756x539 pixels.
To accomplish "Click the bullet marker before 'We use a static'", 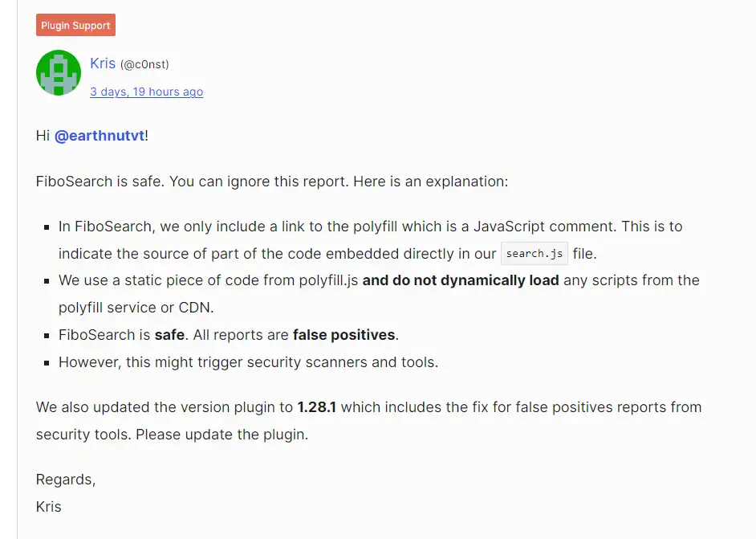I will tap(47, 281).
